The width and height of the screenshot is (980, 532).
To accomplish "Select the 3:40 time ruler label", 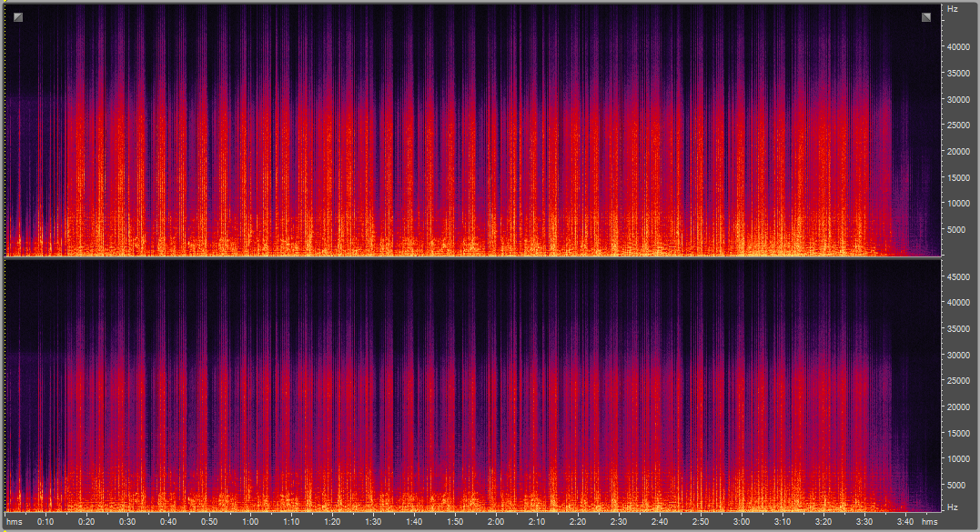I will pos(905,522).
